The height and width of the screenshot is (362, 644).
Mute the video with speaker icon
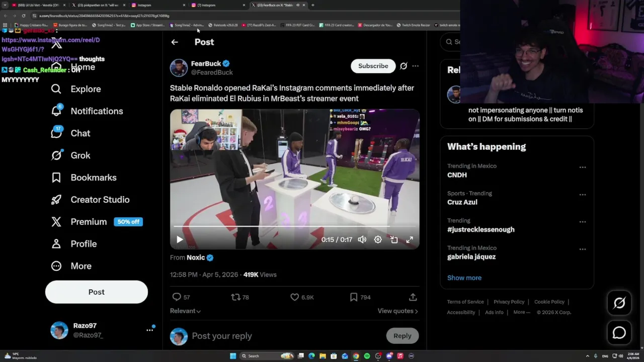click(x=362, y=240)
